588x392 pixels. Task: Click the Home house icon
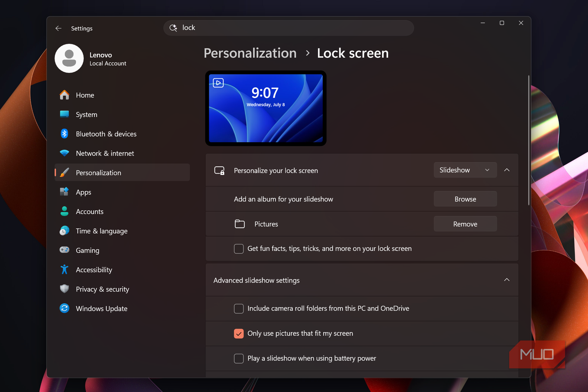tap(65, 95)
